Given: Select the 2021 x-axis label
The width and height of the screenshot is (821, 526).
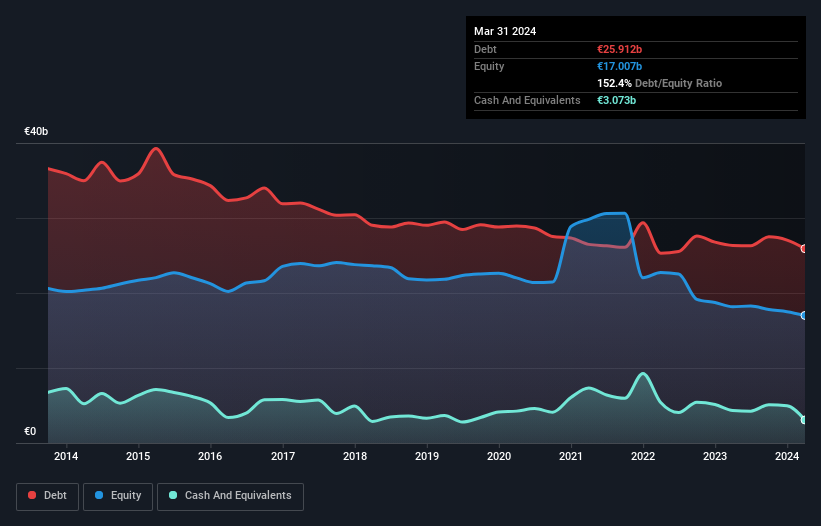Looking at the screenshot, I should click(x=571, y=456).
